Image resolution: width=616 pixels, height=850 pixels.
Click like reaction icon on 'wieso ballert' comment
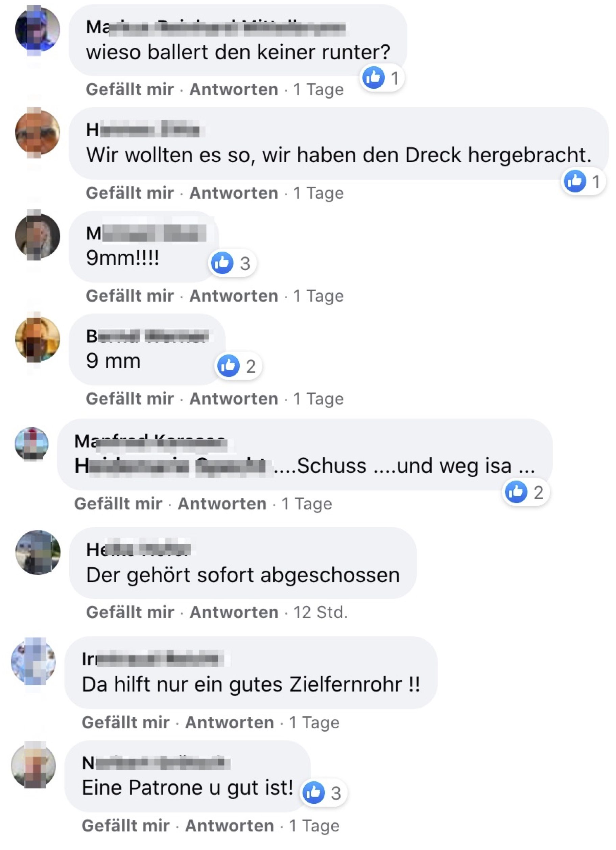point(373,78)
